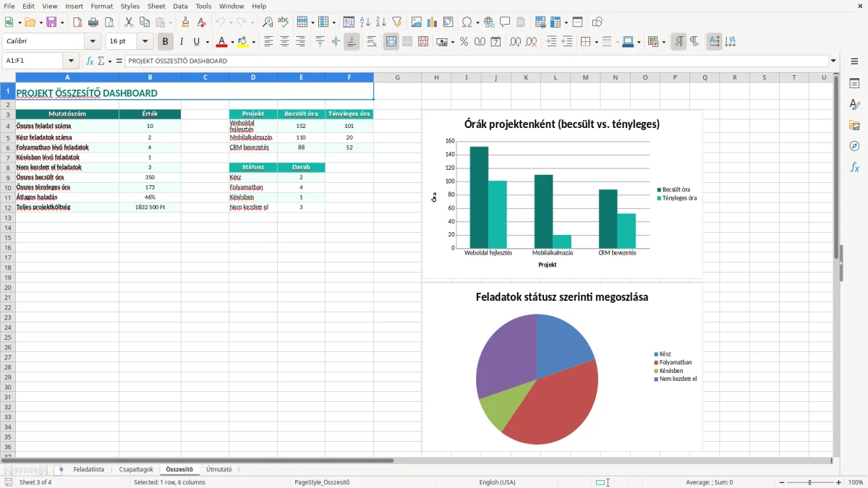868x488 pixels.
Task: Expand the Save dropdown arrow
Action: tap(62, 22)
